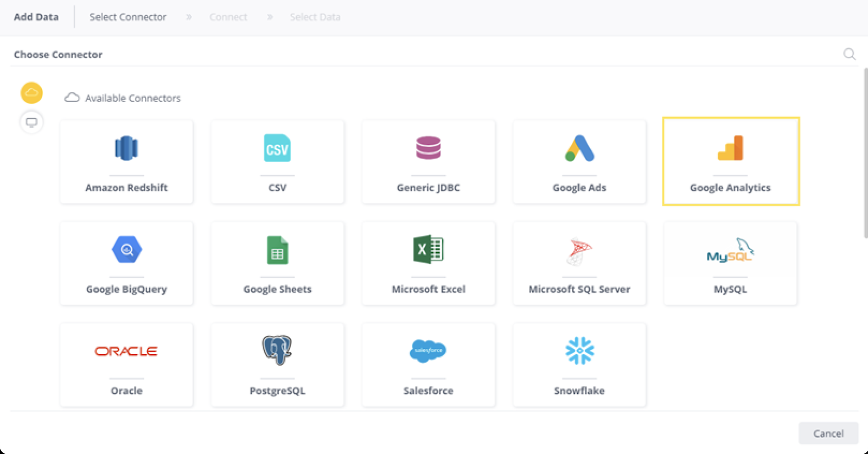The height and width of the screenshot is (454, 868).
Task: Click the Amazon Redshift label
Action: point(126,188)
